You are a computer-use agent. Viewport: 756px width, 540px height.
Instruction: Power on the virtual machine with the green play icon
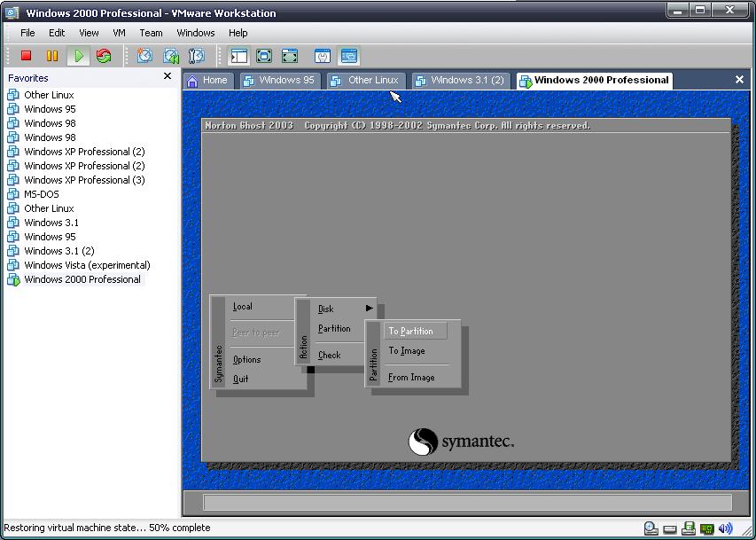[x=78, y=56]
